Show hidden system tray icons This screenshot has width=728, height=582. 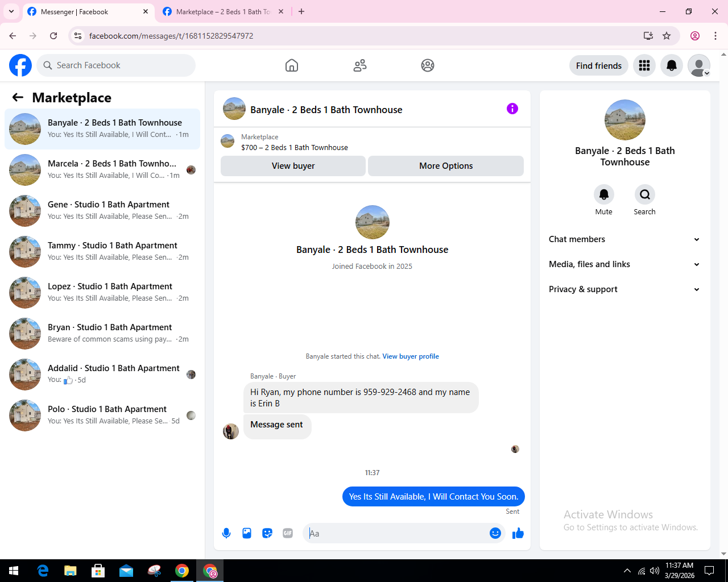627,571
